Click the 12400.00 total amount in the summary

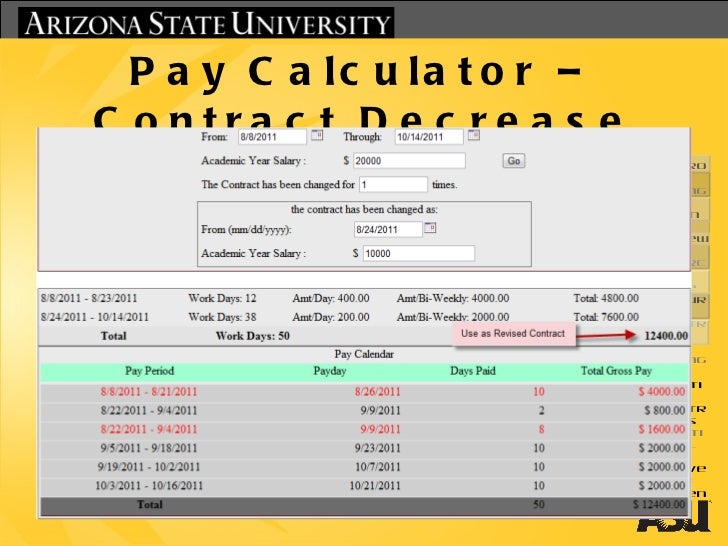[666, 336]
